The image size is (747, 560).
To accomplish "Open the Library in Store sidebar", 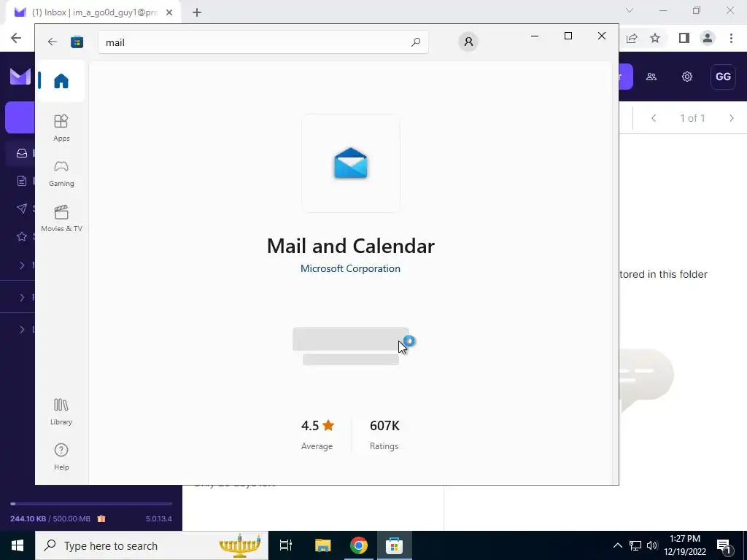I will (x=61, y=411).
